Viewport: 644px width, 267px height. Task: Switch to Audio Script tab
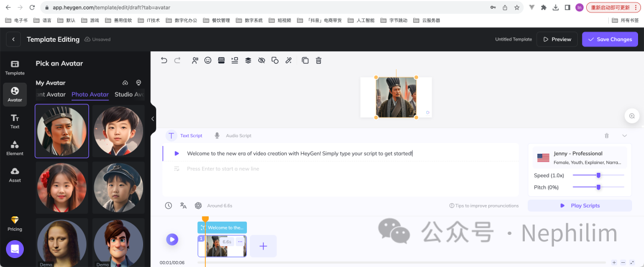[233, 135]
